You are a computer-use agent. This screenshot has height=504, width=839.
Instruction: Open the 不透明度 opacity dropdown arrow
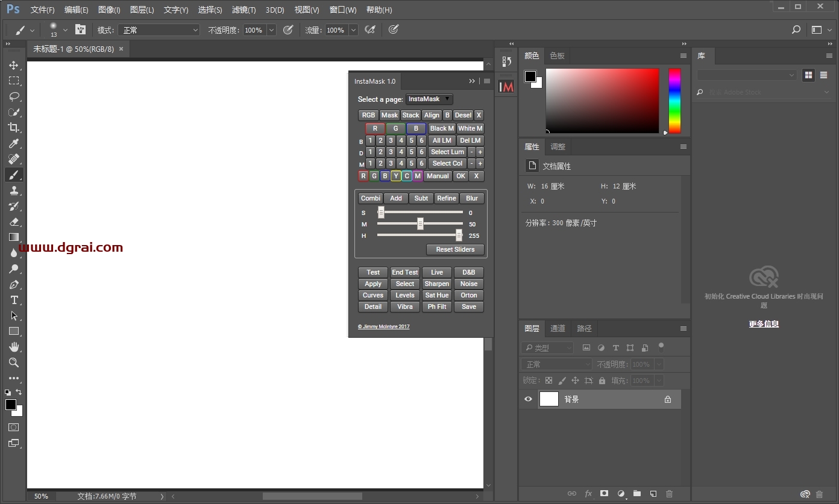[271, 30]
